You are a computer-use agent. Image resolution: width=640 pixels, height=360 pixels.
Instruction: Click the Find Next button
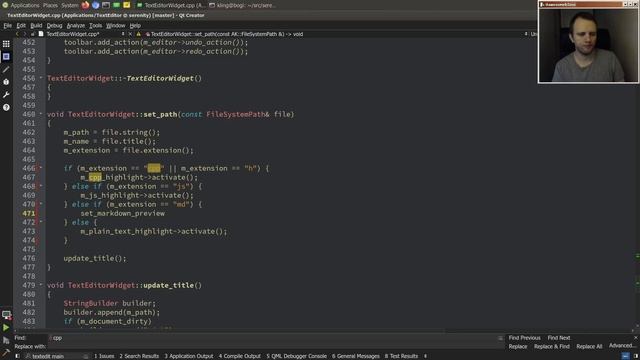(x=559, y=338)
